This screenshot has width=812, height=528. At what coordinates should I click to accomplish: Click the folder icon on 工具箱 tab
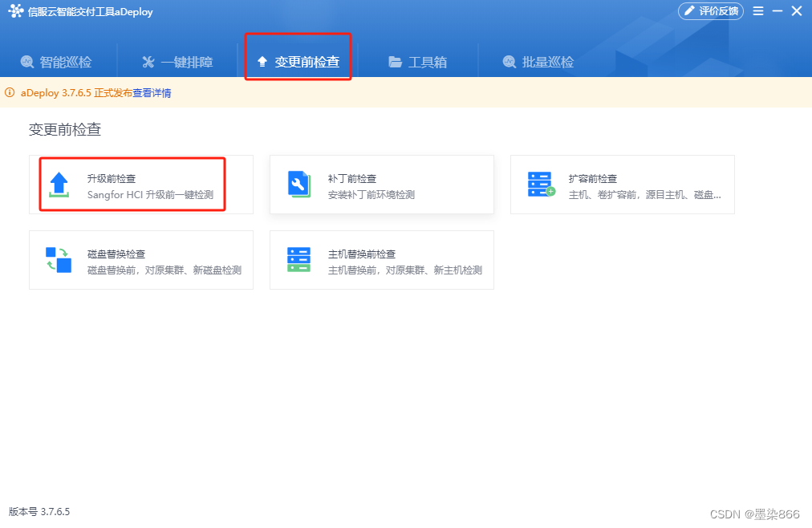tap(395, 62)
